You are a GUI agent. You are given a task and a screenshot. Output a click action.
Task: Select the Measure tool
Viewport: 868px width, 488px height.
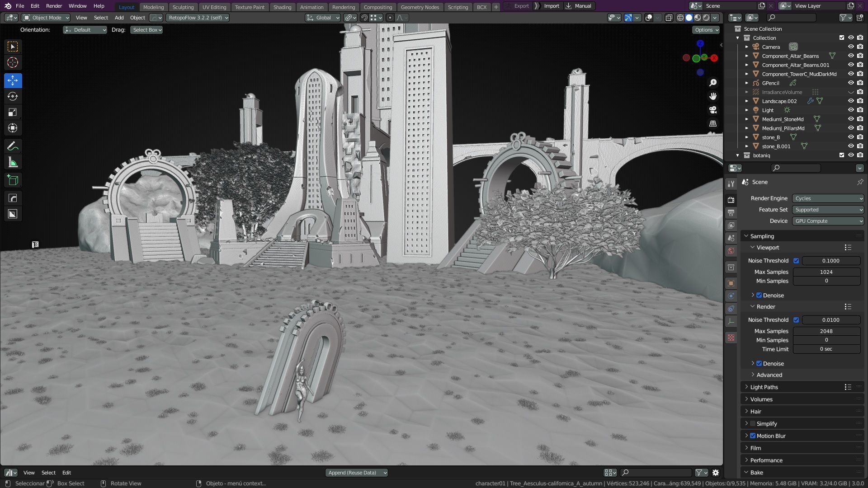(x=13, y=163)
